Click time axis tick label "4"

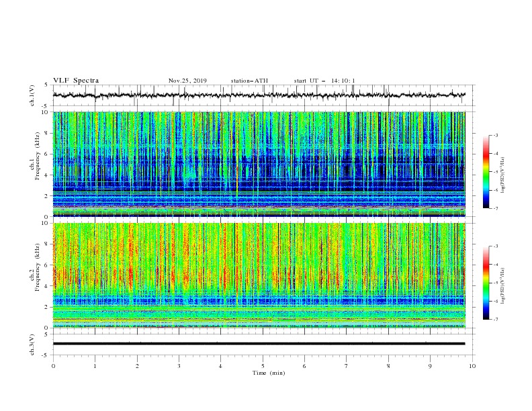tap(220, 366)
